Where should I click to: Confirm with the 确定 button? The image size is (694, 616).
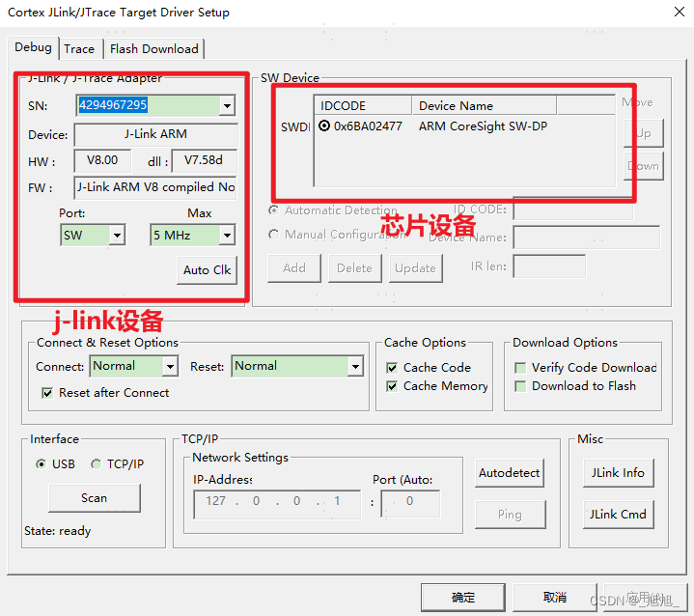tap(463, 598)
